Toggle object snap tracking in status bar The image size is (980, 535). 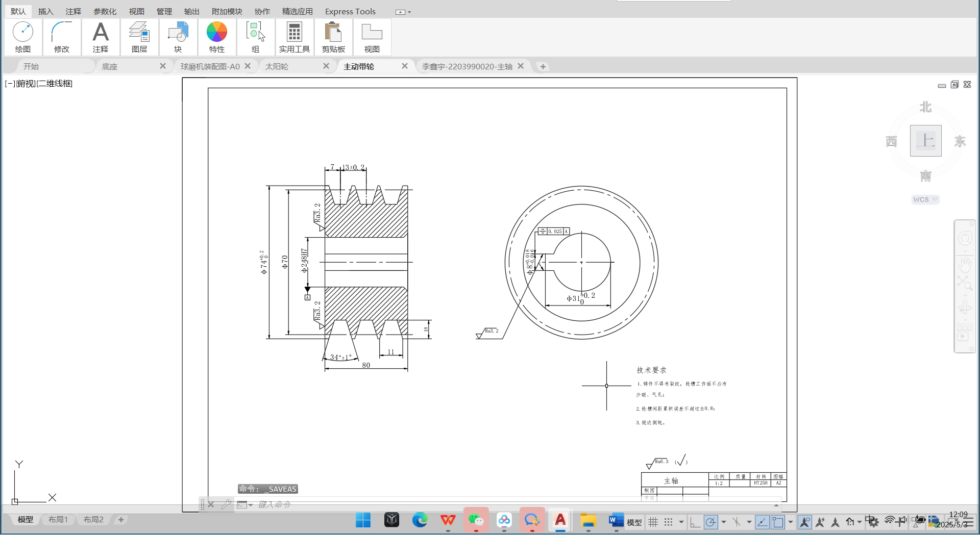coord(762,522)
